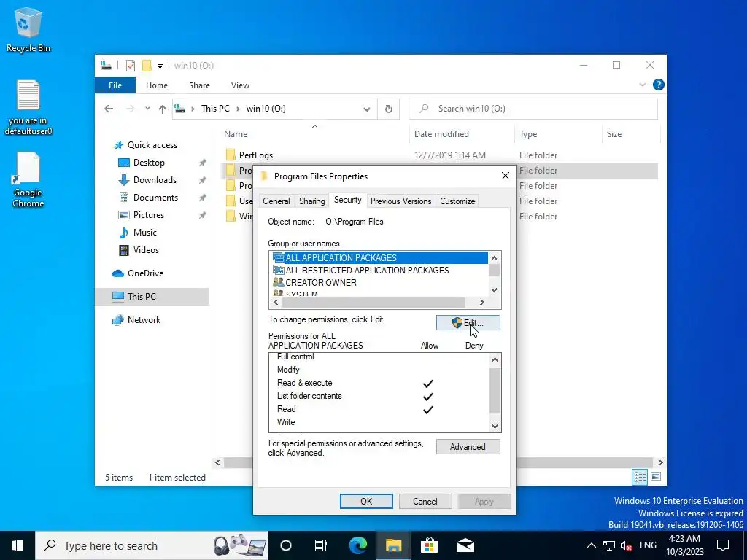Open the muted volume tray icon
The image size is (747, 560).
pos(626,545)
